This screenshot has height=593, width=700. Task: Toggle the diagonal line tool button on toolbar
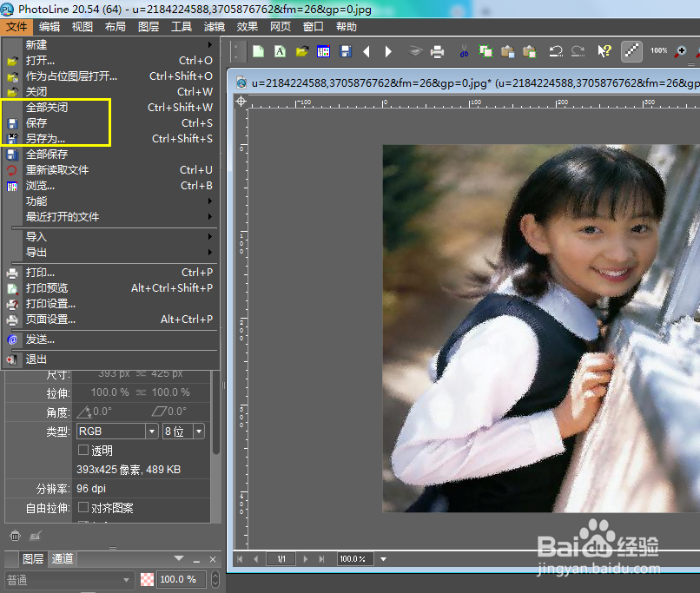pos(631,51)
